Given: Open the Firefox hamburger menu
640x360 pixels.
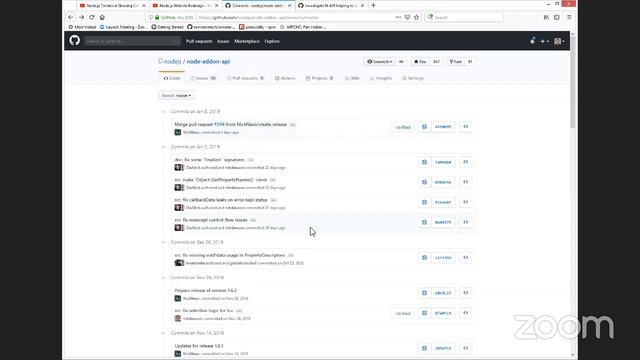Looking at the screenshot, I should (569, 17).
